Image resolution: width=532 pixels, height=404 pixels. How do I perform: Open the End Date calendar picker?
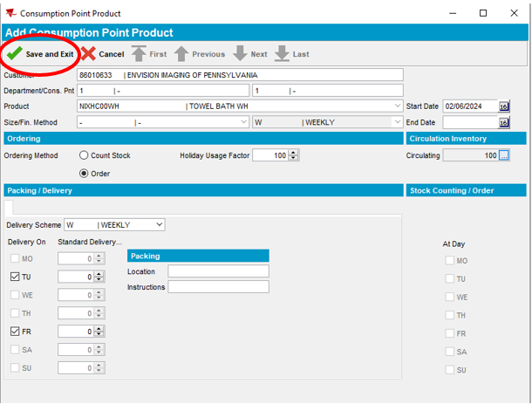point(503,123)
